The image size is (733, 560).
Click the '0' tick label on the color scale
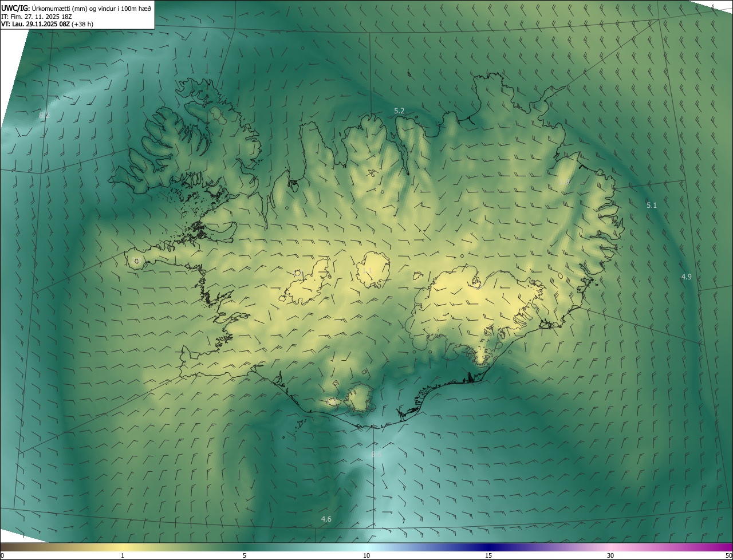click(x=2, y=555)
